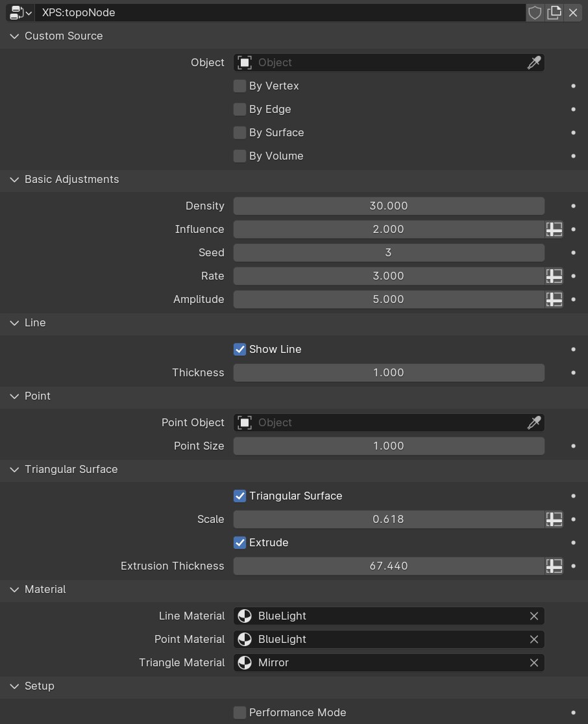Open the Point Material BlueLight dropdown
This screenshot has height=724, width=588.
click(389, 639)
